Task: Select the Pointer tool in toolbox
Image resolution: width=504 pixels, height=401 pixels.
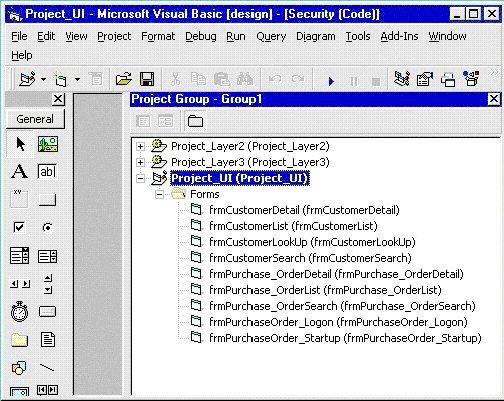Action: coord(20,144)
